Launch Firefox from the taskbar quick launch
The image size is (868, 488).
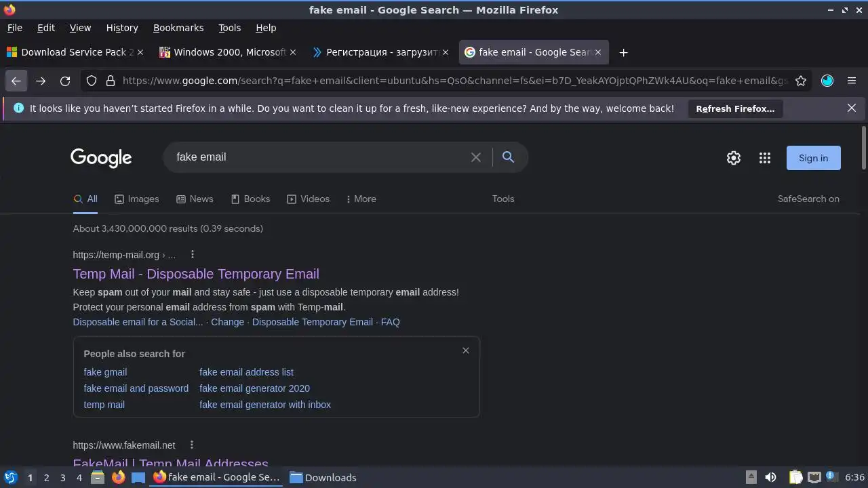[118, 477]
